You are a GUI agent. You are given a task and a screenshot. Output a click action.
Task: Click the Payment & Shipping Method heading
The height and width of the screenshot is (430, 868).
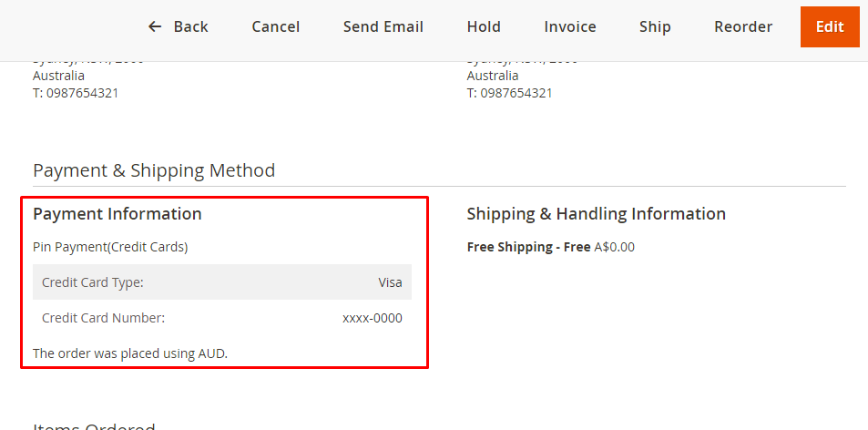(x=154, y=170)
